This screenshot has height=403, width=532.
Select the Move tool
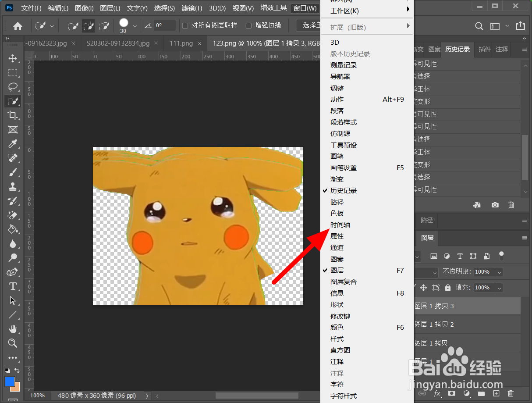point(13,58)
